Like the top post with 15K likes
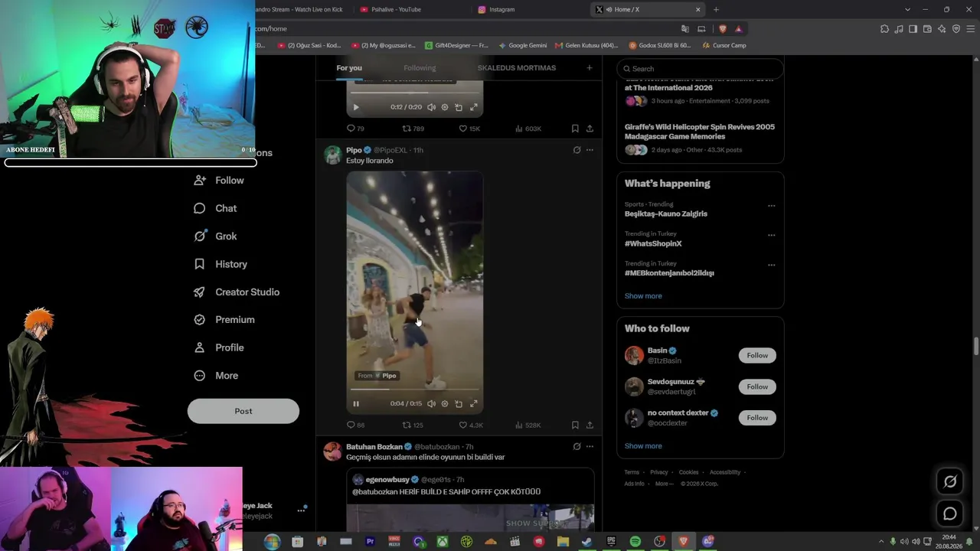 [x=469, y=129]
